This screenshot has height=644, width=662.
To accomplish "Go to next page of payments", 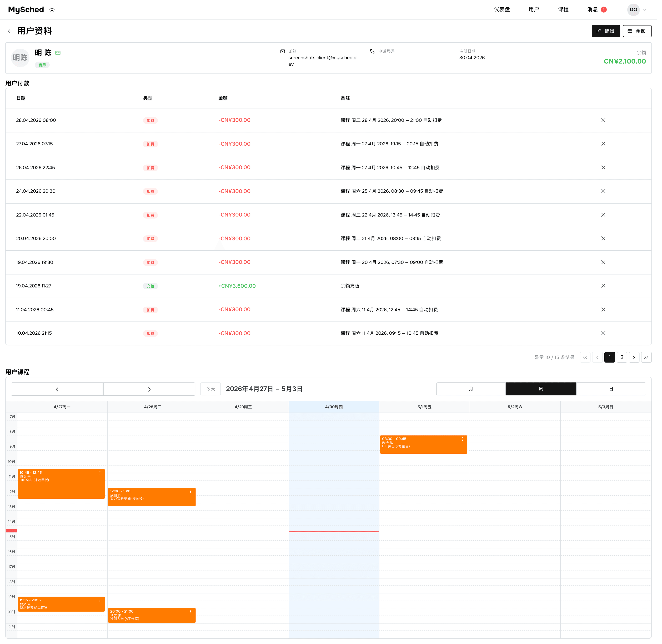I will [x=639, y=360].
